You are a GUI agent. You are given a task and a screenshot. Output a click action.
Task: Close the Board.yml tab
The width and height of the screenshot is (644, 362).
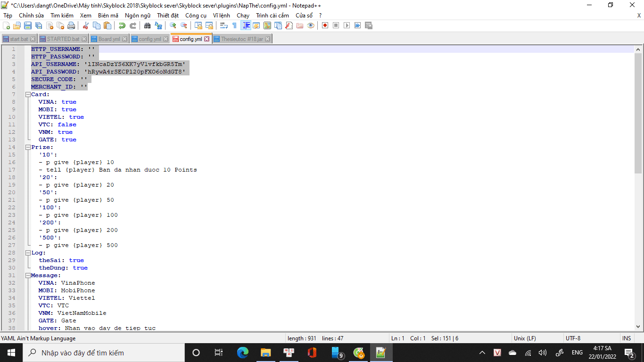(124, 39)
